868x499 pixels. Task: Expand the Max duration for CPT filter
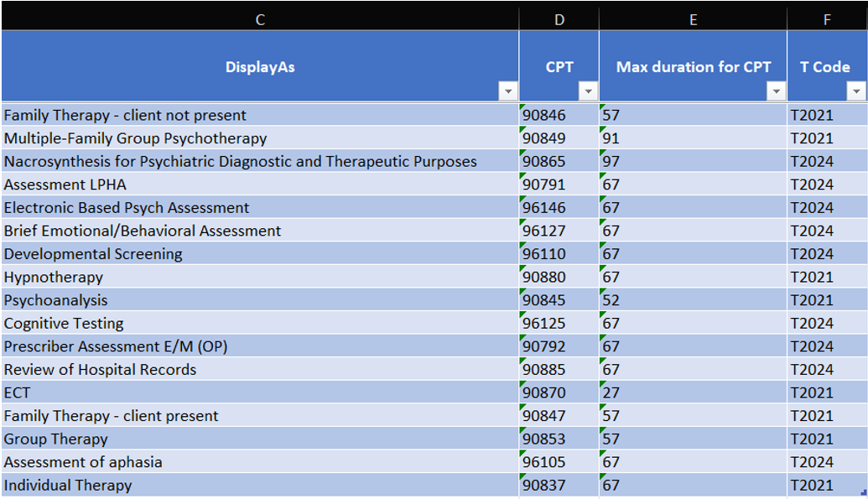(x=776, y=91)
